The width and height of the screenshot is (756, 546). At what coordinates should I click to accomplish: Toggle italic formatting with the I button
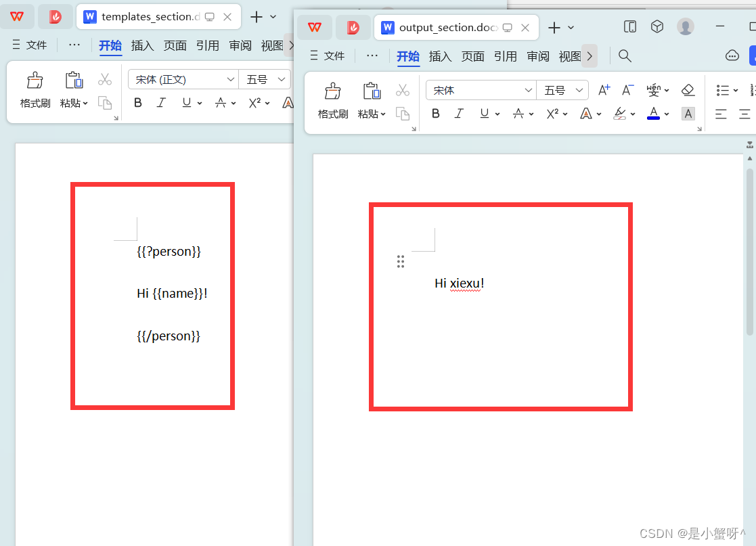pos(459,113)
